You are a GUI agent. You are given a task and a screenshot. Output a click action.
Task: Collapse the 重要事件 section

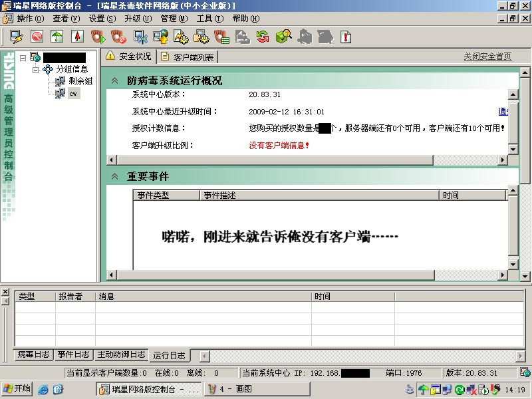click(x=114, y=176)
